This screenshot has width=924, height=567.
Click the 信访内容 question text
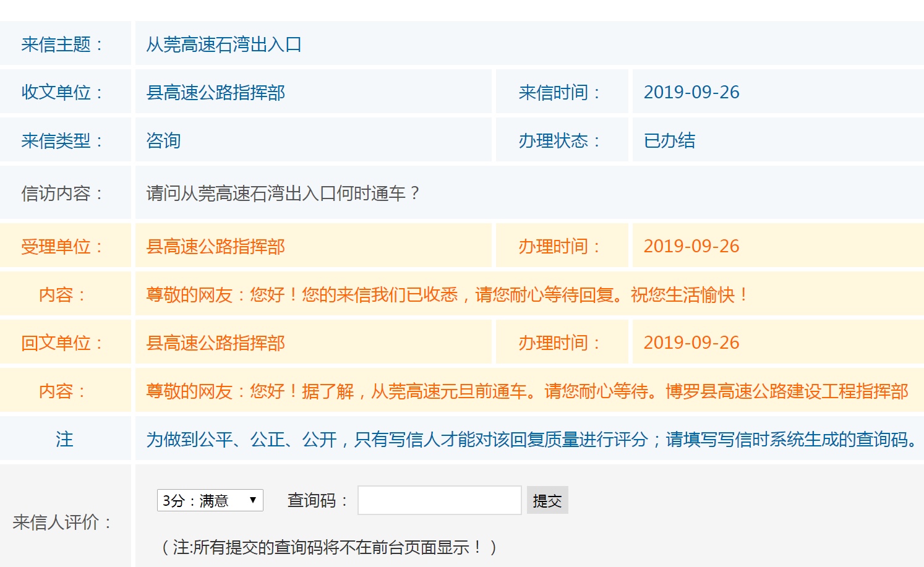pyautogui.click(x=283, y=194)
